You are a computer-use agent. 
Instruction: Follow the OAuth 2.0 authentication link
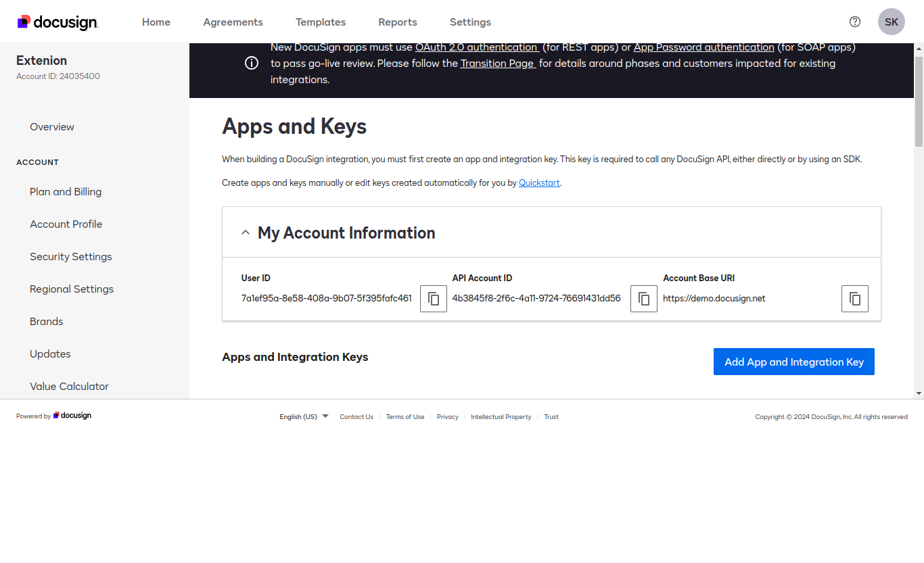pos(477,47)
